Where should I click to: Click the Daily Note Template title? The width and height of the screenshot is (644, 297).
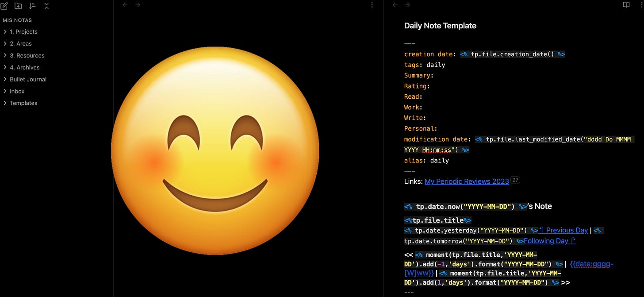tap(440, 26)
